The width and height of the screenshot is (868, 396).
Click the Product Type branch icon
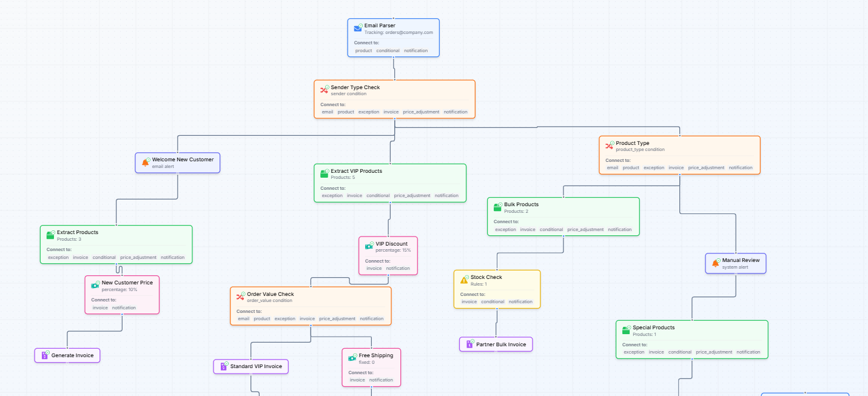click(609, 146)
